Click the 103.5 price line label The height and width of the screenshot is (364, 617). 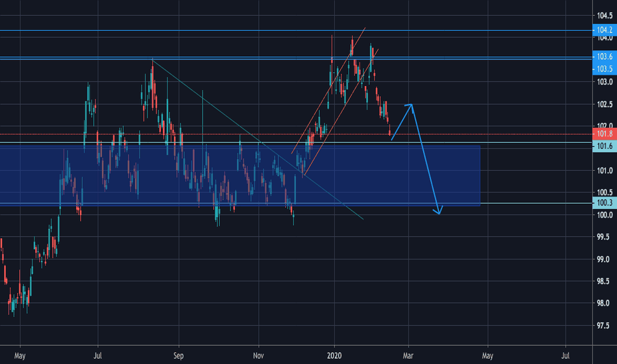coord(604,69)
